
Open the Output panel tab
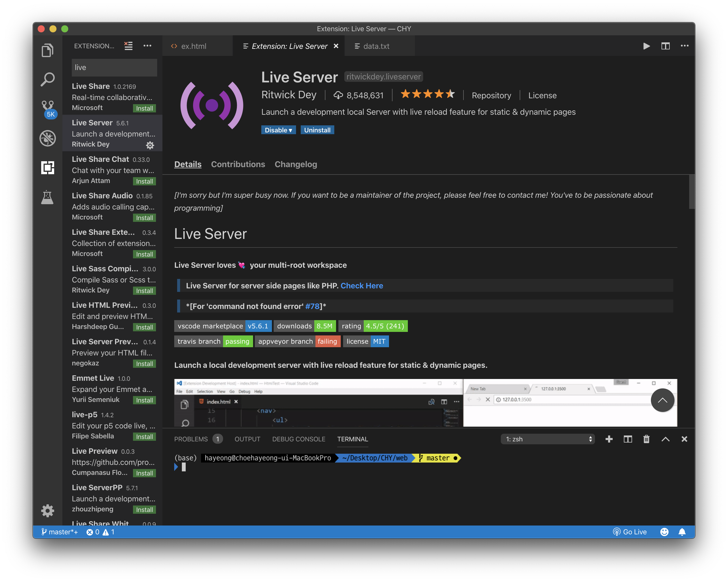click(x=247, y=439)
